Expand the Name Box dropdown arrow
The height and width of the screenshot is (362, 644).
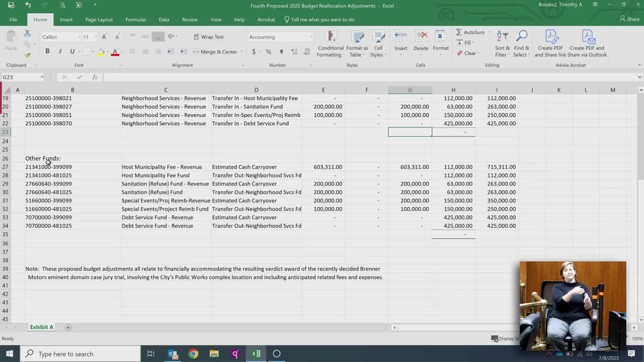pyautogui.click(x=42, y=77)
